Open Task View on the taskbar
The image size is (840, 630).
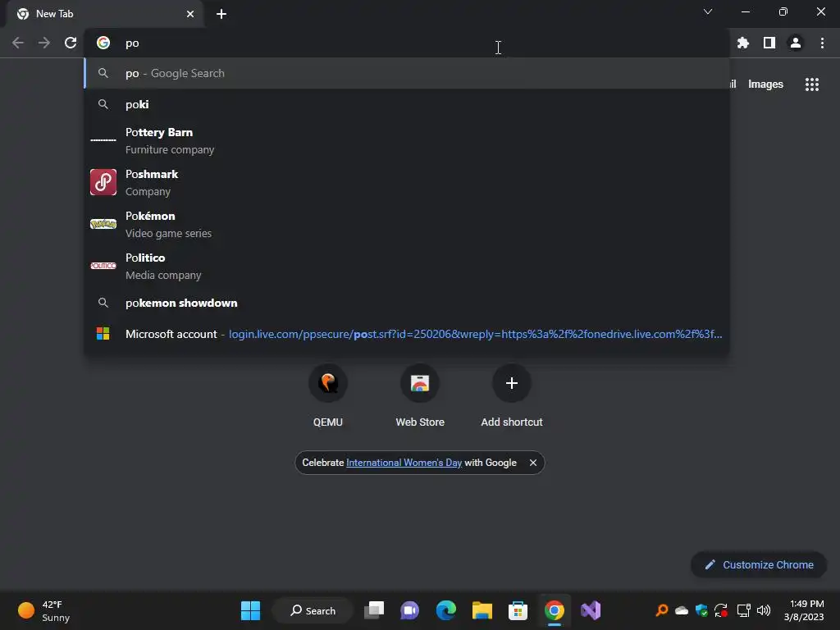[374, 610]
